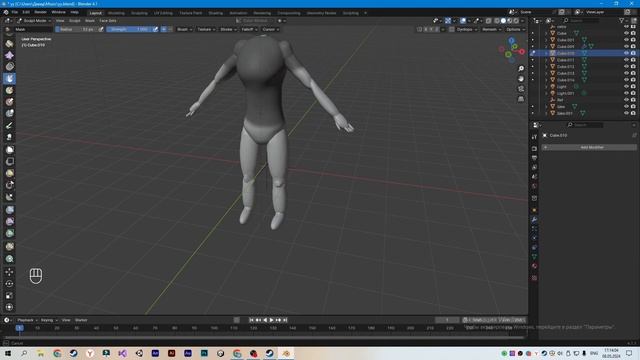The width and height of the screenshot is (640, 360).
Task: Disable render camera icon for Light.001
Action: [633, 93]
